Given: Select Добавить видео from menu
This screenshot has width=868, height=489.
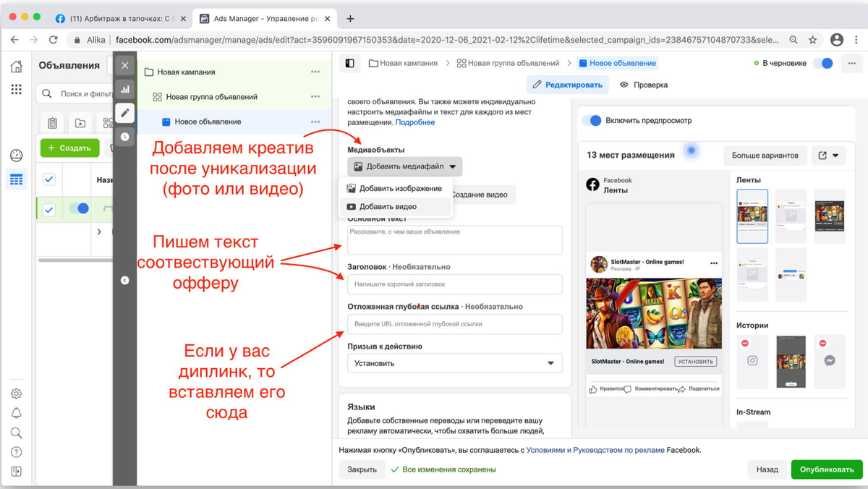Looking at the screenshot, I should coord(396,206).
